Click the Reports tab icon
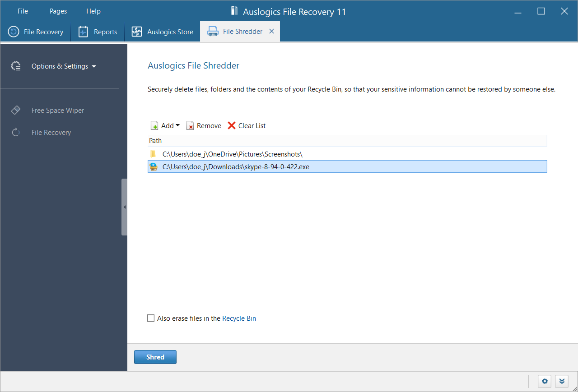This screenshot has width=578, height=392. pyautogui.click(x=83, y=32)
